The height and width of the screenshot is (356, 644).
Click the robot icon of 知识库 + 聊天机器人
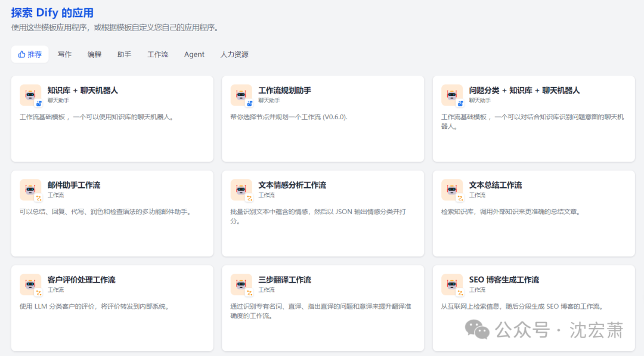coord(30,95)
